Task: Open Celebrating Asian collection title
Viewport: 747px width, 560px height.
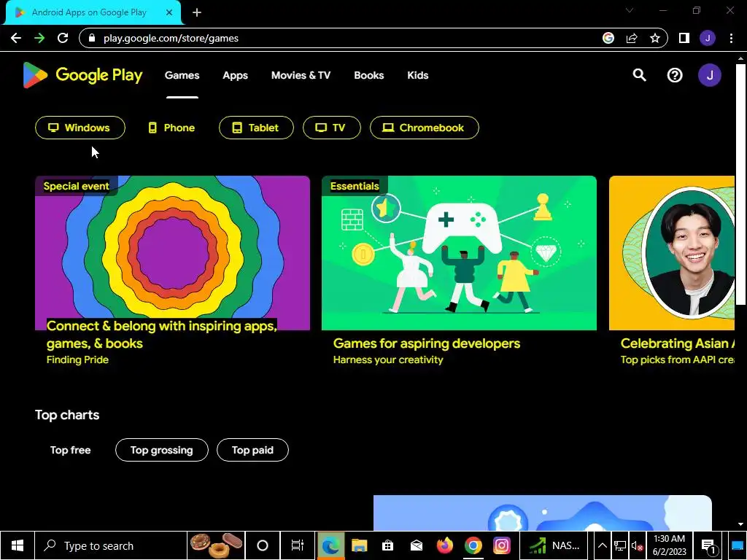Action: [677, 343]
